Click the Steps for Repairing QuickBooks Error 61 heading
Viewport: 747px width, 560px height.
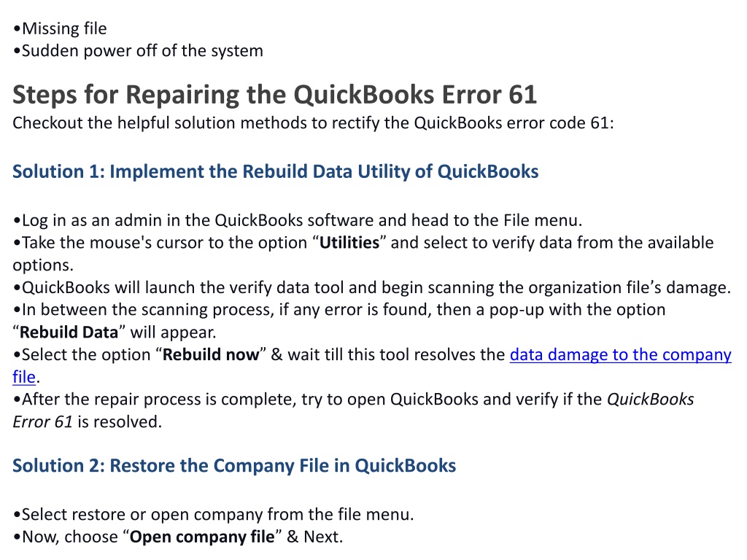tap(275, 94)
